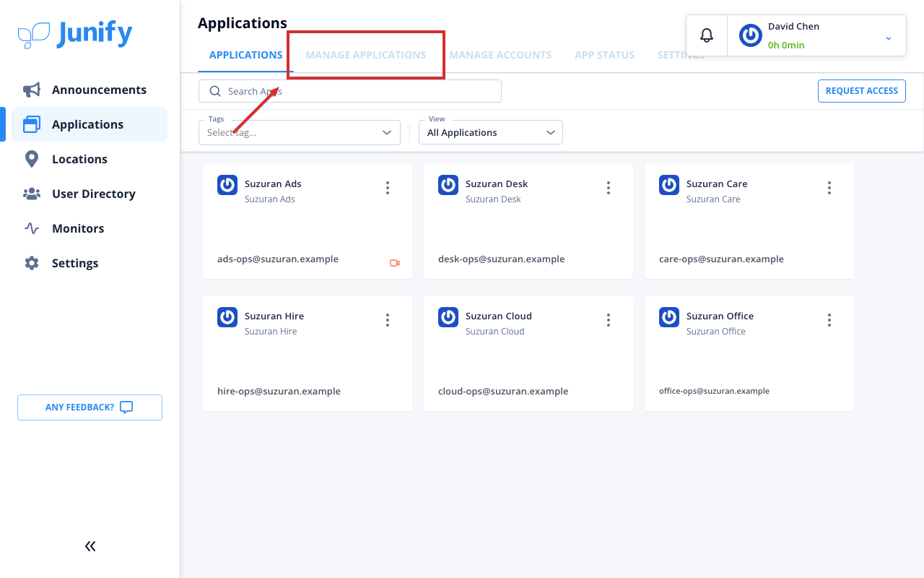Screen dimensions: 924x578
Task: Open Monitors in the sidebar
Action: point(90,228)
